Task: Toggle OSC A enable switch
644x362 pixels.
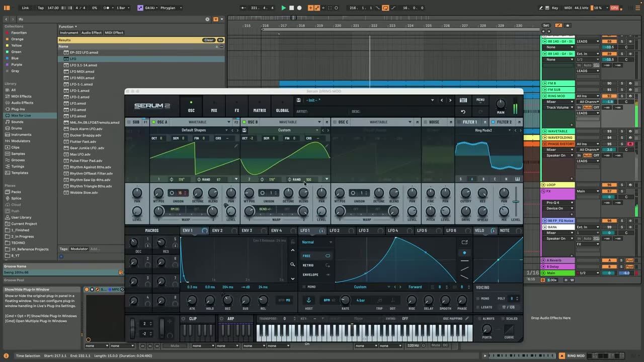Action: (153, 122)
